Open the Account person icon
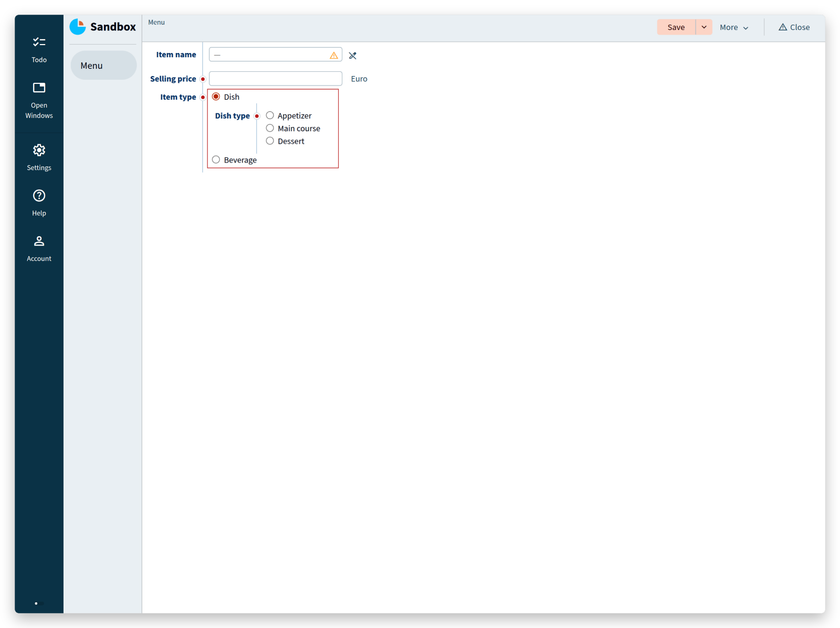 click(x=39, y=241)
